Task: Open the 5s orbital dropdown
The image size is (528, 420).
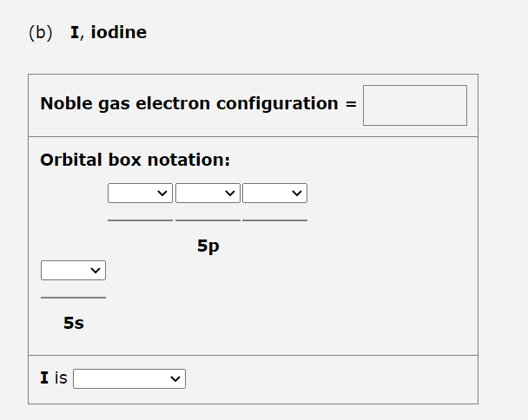Action: [x=74, y=270]
